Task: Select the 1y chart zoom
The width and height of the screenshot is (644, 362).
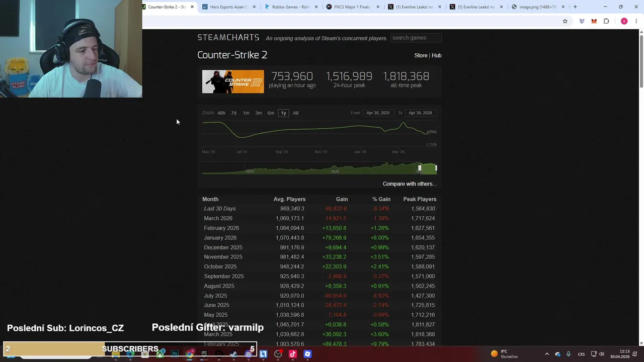Action: coord(283,113)
